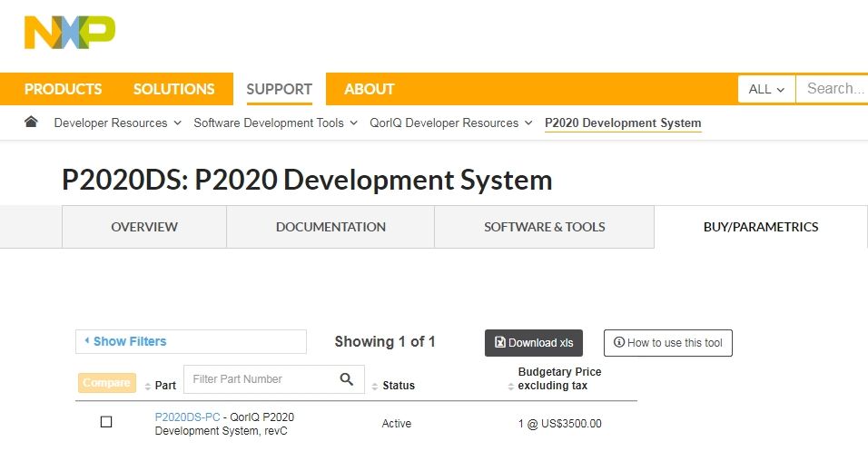868x461 pixels.
Task: Click the Showing 1 of 1 text
Action: coord(385,341)
